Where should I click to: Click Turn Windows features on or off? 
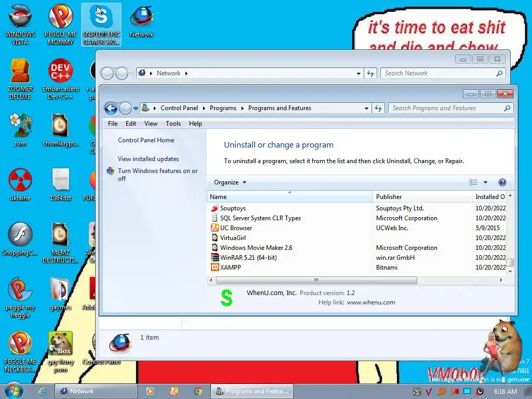click(x=157, y=175)
